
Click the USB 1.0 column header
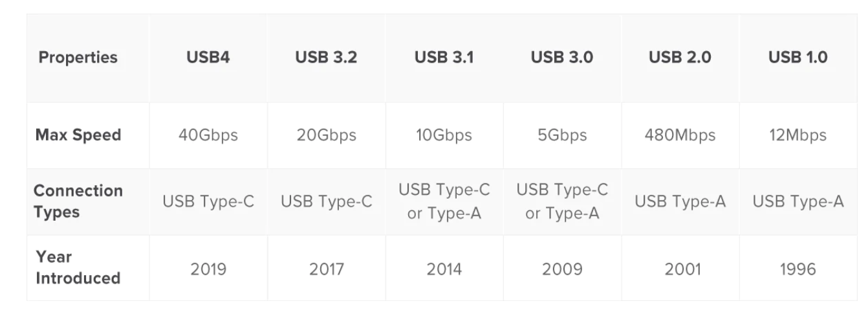point(797,57)
